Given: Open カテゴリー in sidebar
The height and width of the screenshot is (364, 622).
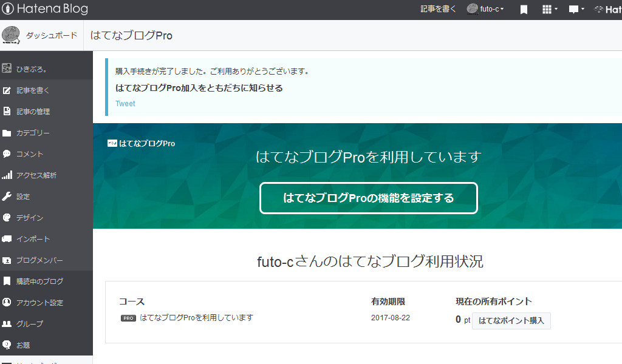Looking at the screenshot, I should pyautogui.click(x=33, y=133).
